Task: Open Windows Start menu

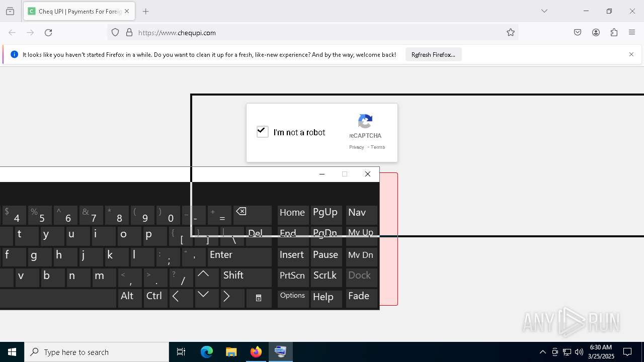Action: coord(12,352)
